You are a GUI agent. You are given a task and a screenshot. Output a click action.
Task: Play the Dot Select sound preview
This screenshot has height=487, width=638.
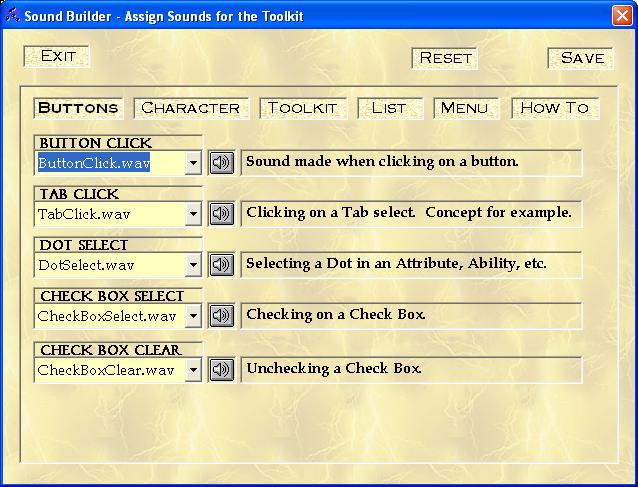coord(221,265)
